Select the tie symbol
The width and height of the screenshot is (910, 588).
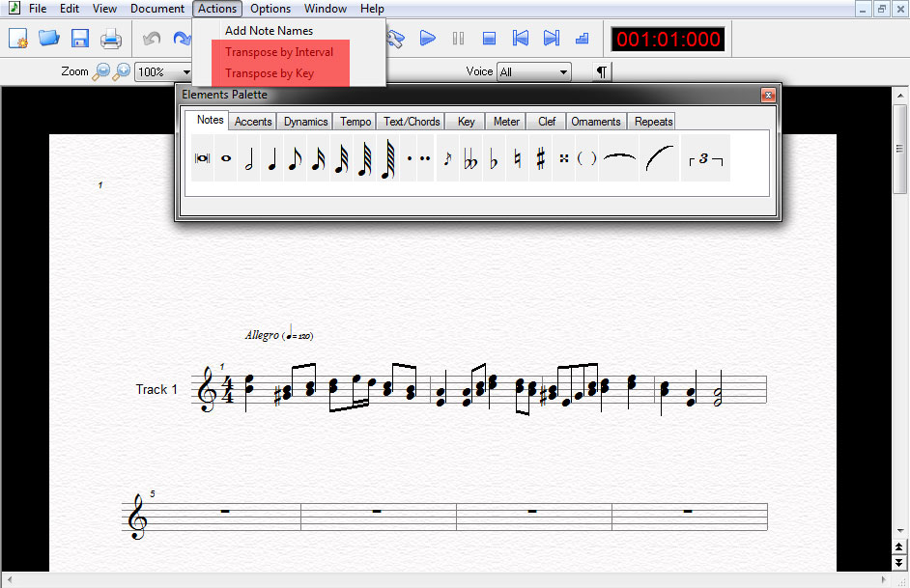point(619,158)
